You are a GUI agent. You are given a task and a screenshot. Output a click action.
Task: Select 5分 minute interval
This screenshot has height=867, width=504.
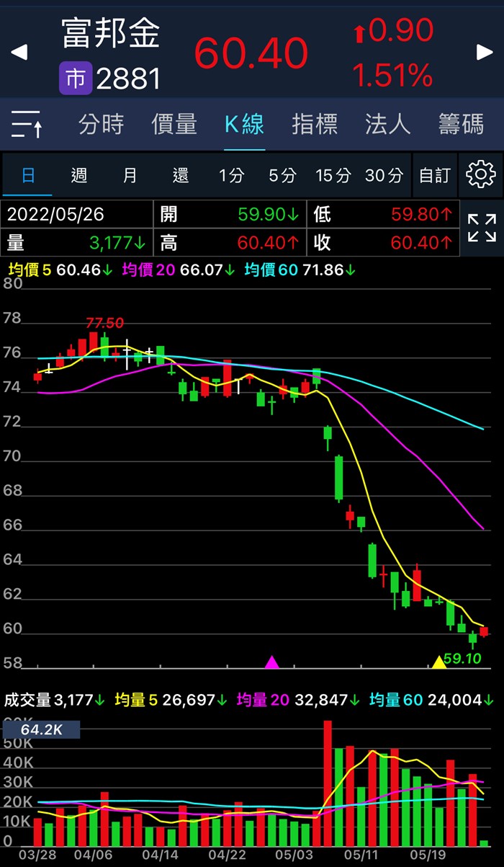click(x=282, y=175)
